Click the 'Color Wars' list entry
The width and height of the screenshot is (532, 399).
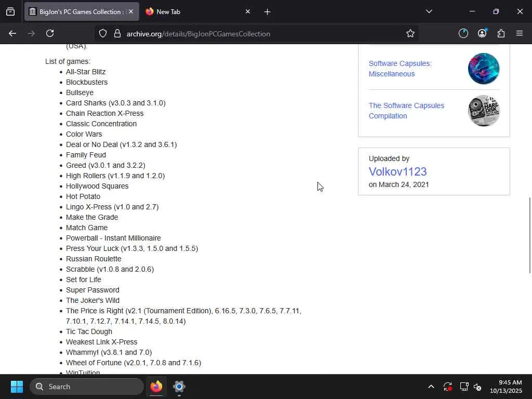click(x=84, y=134)
